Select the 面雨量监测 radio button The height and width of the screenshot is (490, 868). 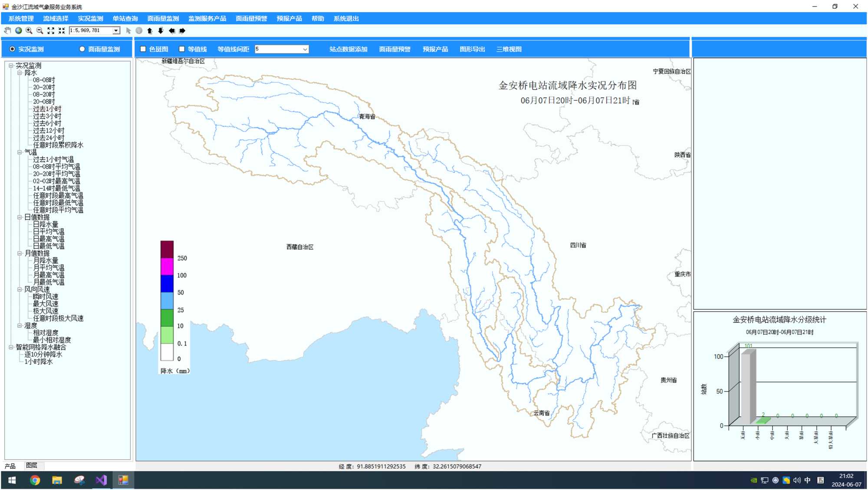pyautogui.click(x=82, y=49)
